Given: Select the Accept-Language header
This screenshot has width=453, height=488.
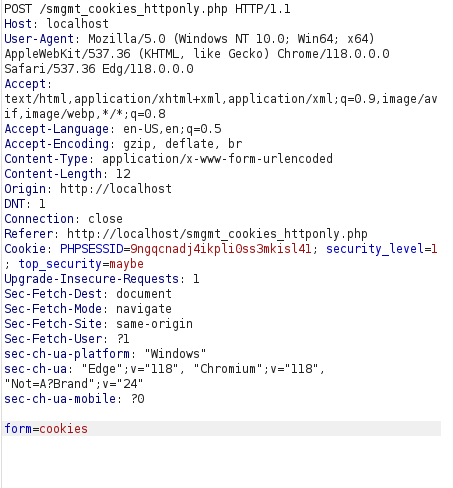Looking at the screenshot, I should pyautogui.click(x=113, y=129).
